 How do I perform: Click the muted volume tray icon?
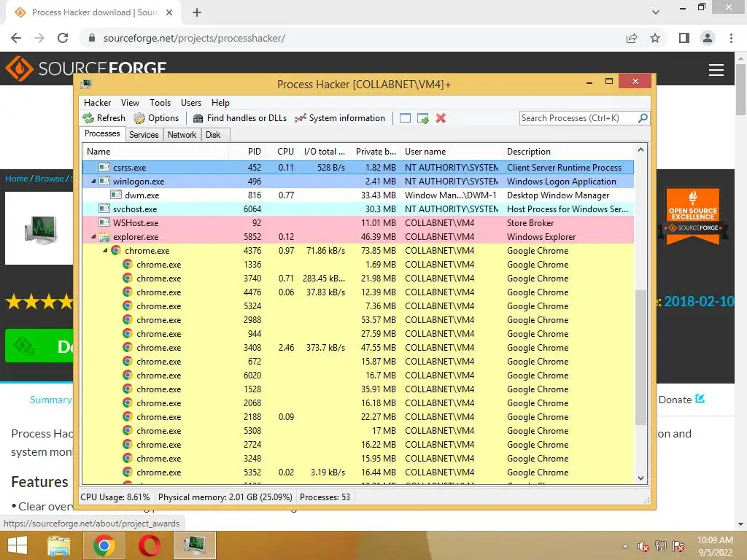(x=643, y=547)
